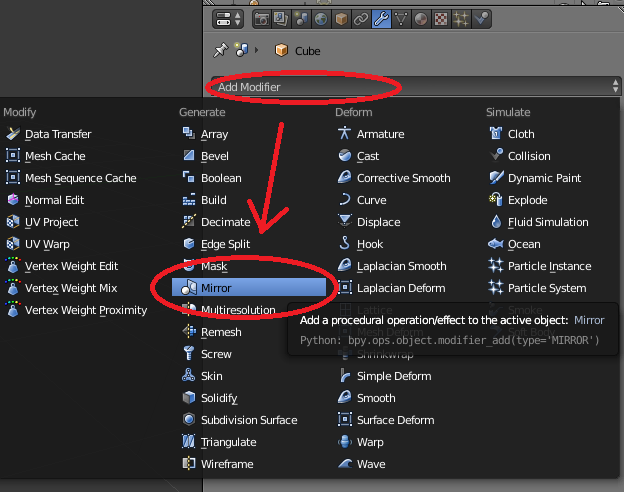This screenshot has width=624, height=492.
Task: Select Particle Instance modifier
Action: 540,266
